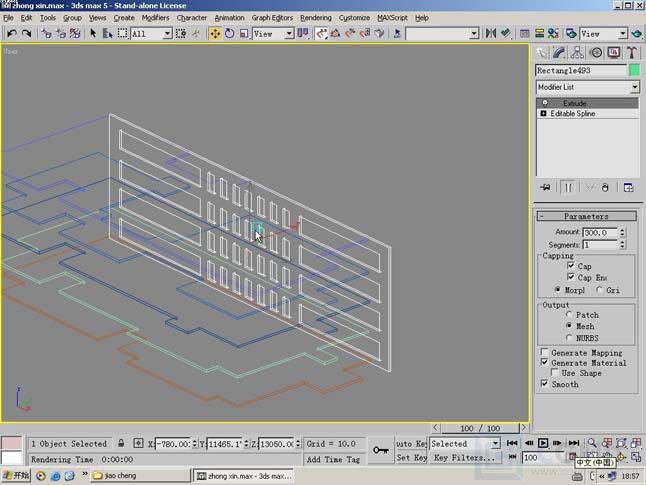Switch to the Display command panel
Viewport: 646px width, 485px height.
(x=614, y=53)
